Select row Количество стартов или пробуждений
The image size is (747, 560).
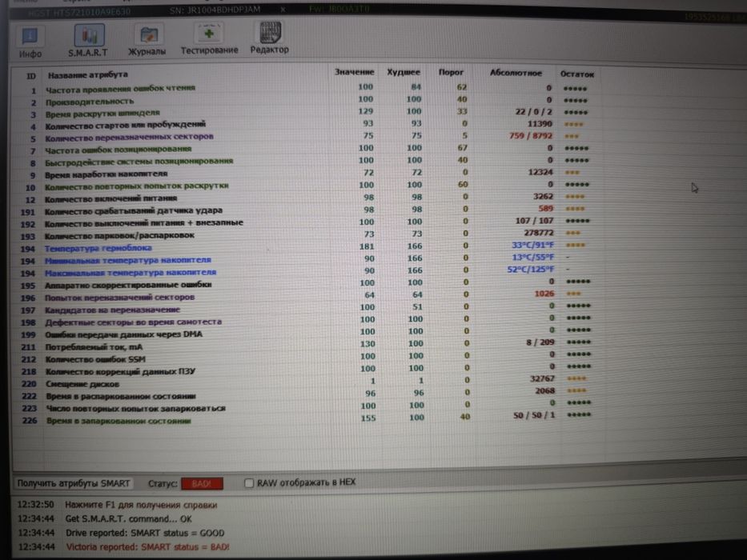point(307,125)
